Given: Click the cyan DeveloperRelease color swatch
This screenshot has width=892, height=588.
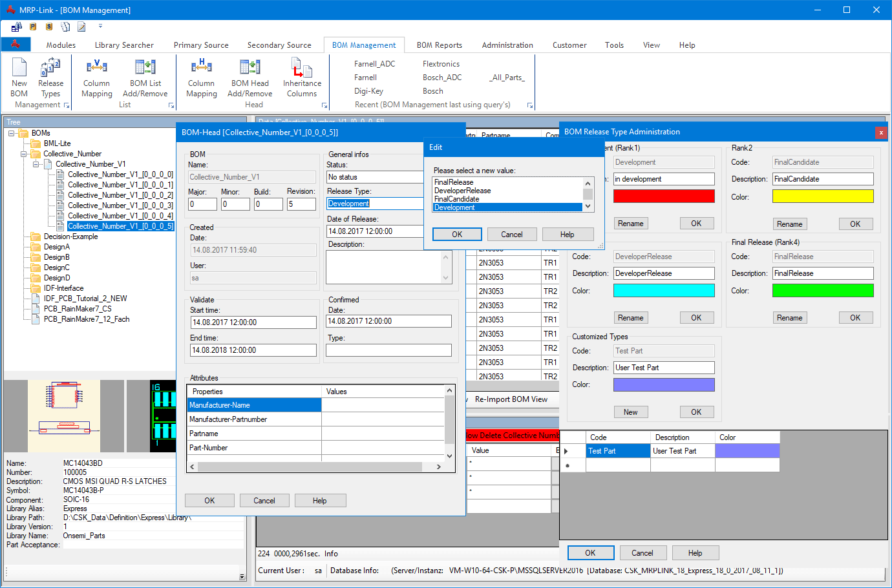Looking at the screenshot, I should pyautogui.click(x=664, y=290).
